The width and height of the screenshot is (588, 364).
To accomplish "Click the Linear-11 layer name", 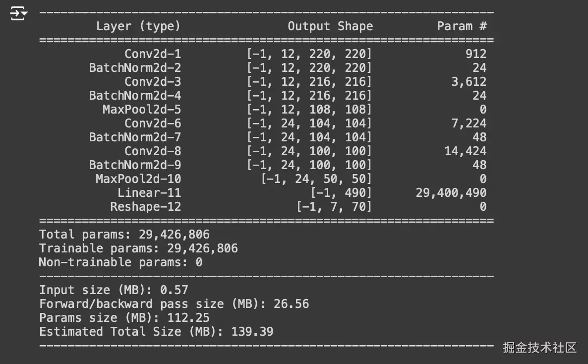I will (x=149, y=192).
